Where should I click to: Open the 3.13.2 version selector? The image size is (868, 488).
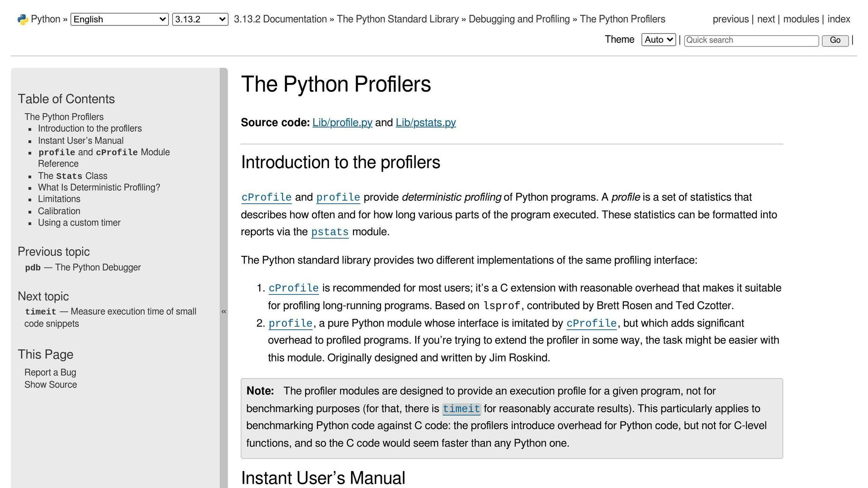pyautogui.click(x=200, y=19)
